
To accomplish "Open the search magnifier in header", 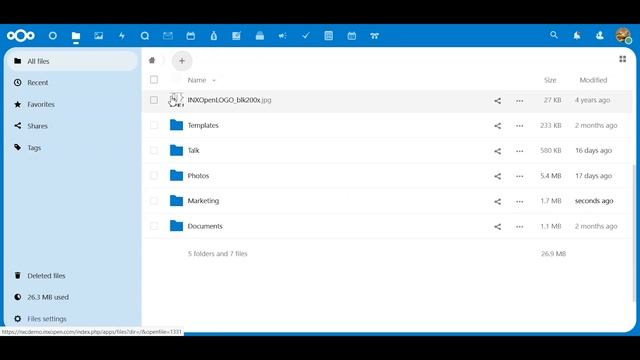I will coord(554,35).
